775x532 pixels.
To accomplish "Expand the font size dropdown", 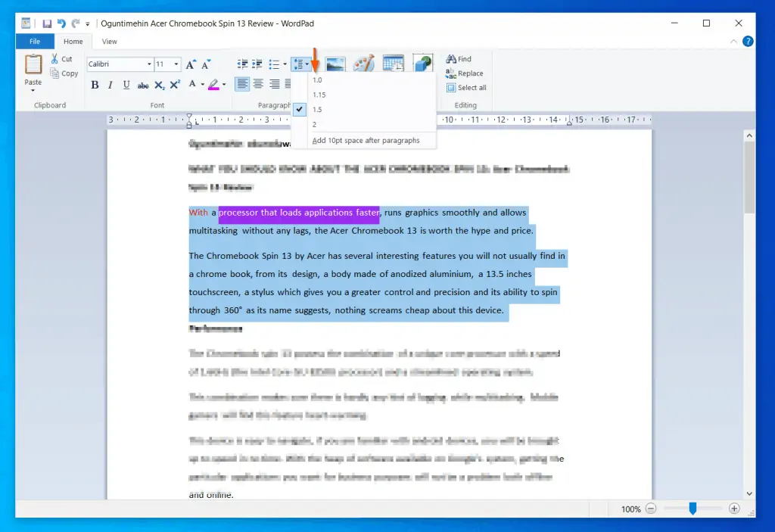I will click(x=176, y=64).
